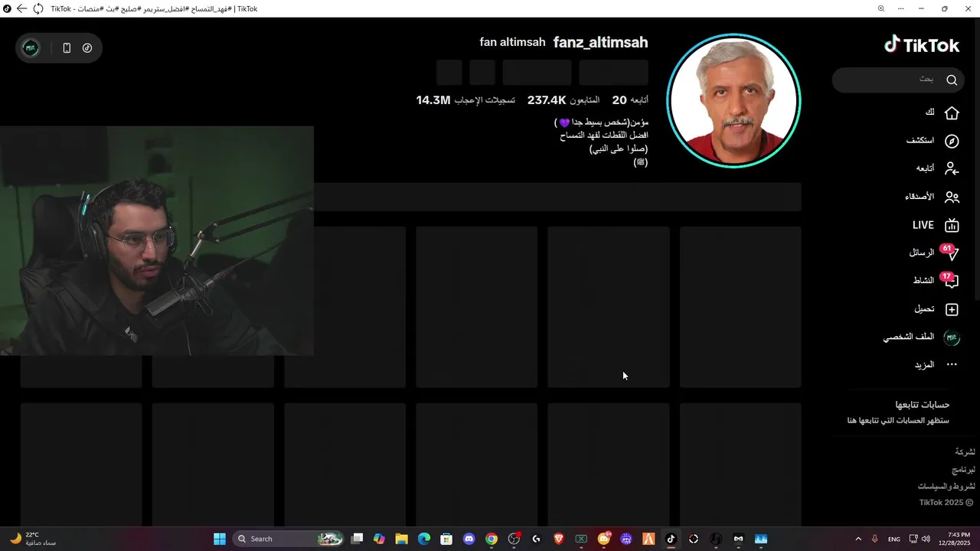Open File Explorer from the taskbar
The height and width of the screenshot is (551, 980).
(x=401, y=539)
